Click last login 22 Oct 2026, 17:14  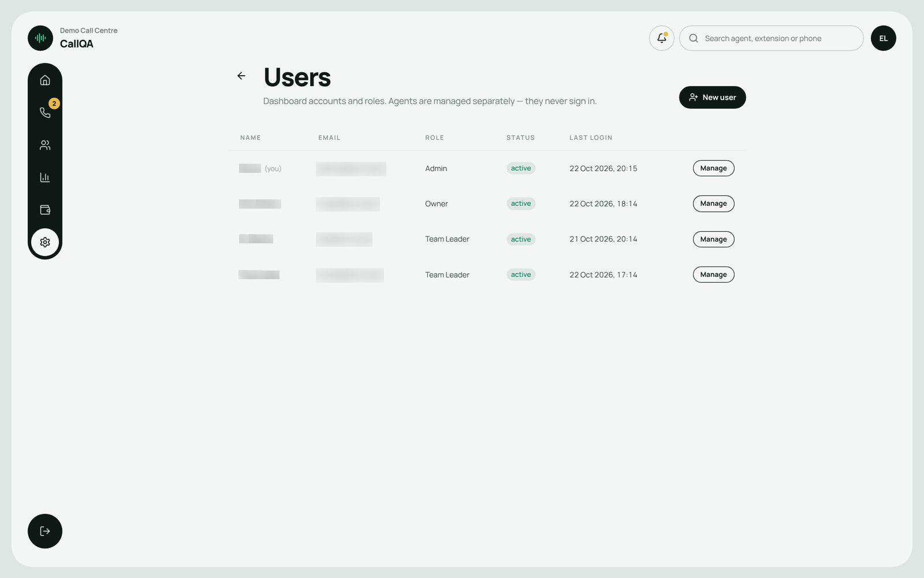pyautogui.click(x=603, y=275)
